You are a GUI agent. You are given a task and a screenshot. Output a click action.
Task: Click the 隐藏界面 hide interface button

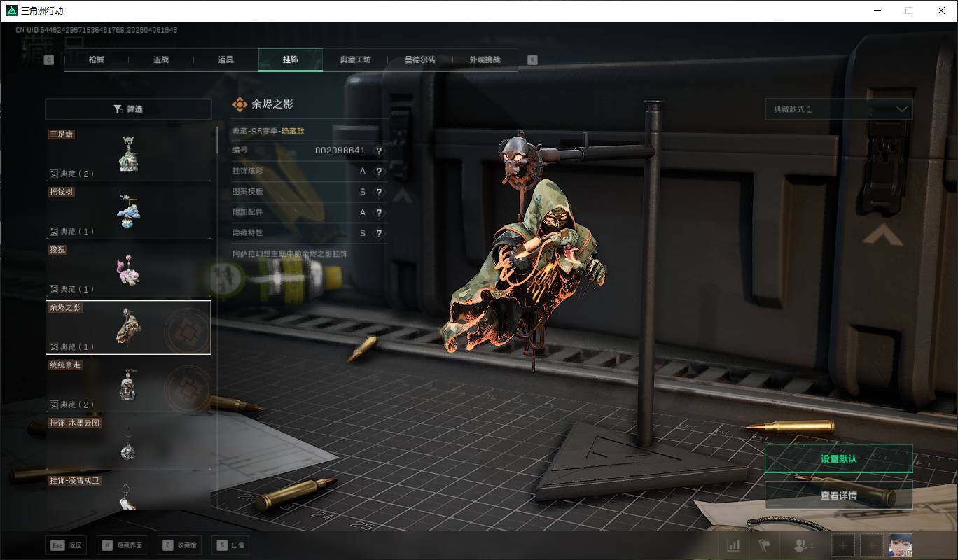point(123,545)
